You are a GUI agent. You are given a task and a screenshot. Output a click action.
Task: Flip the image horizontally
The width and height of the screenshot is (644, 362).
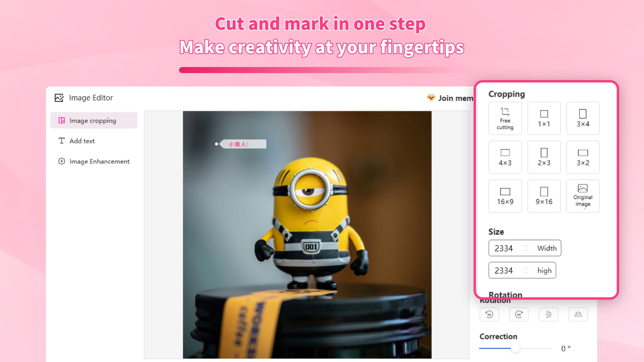tap(578, 314)
